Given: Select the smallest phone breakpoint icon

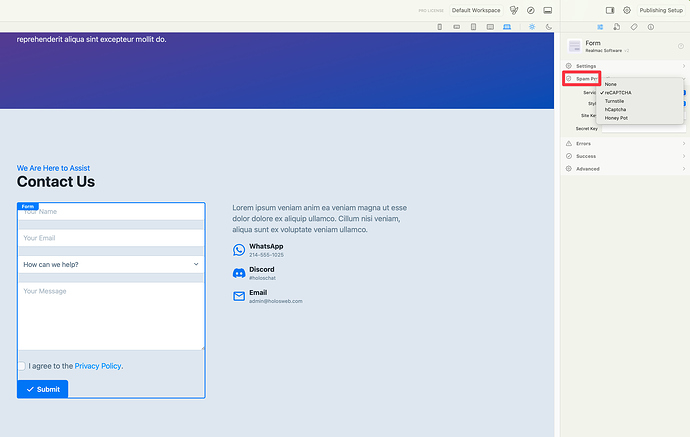Looking at the screenshot, I should coord(440,27).
